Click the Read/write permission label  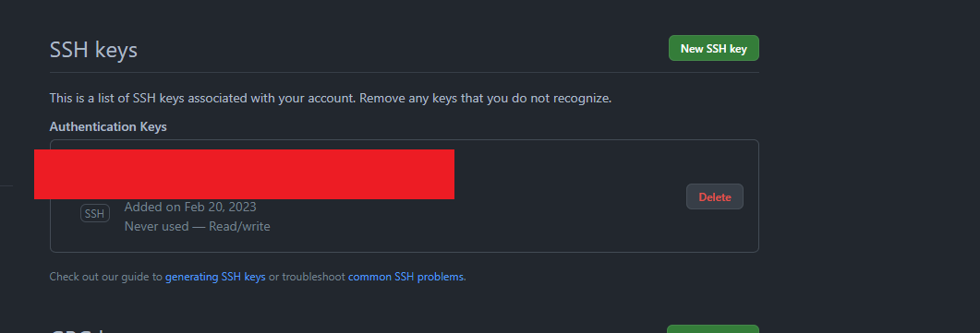tap(239, 226)
